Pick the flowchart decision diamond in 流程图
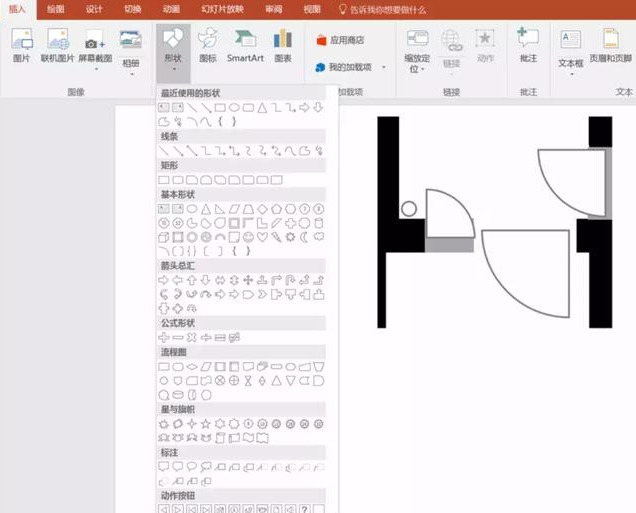The height and width of the screenshot is (513, 636). pyautogui.click(x=192, y=367)
